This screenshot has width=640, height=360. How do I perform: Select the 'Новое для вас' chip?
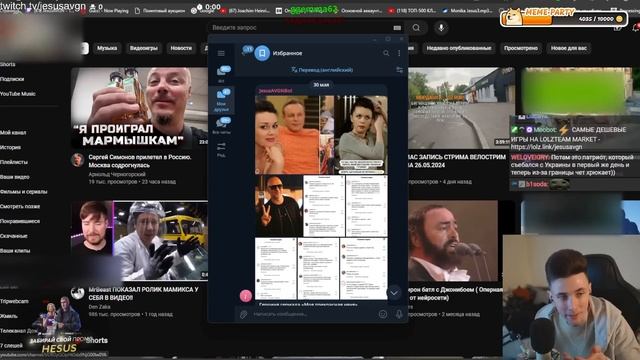(569, 48)
